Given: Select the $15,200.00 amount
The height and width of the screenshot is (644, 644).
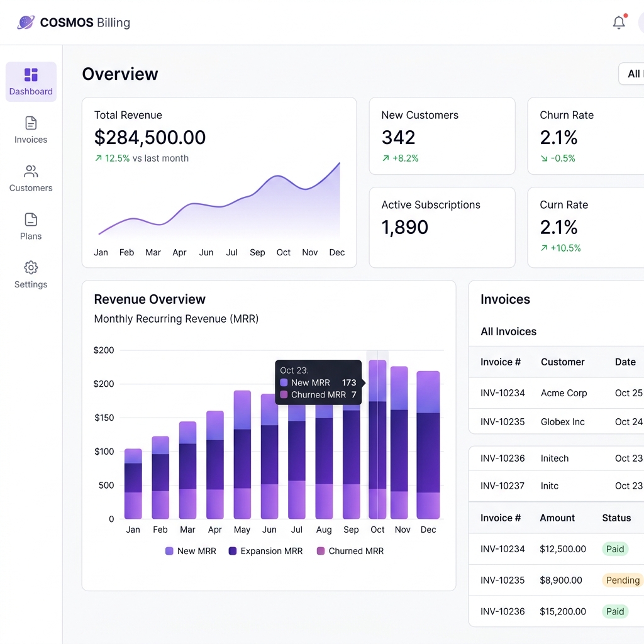Looking at the screenshot, I should point(563,611).
